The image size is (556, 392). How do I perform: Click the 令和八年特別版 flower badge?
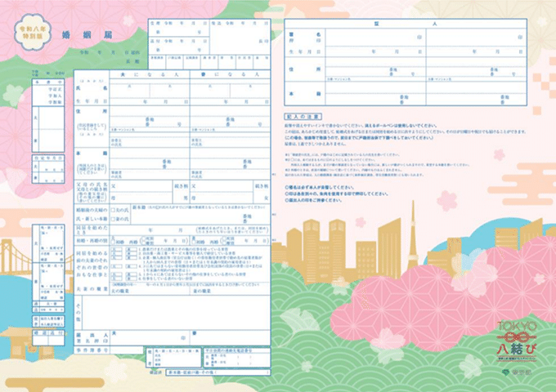click(33, 32)
